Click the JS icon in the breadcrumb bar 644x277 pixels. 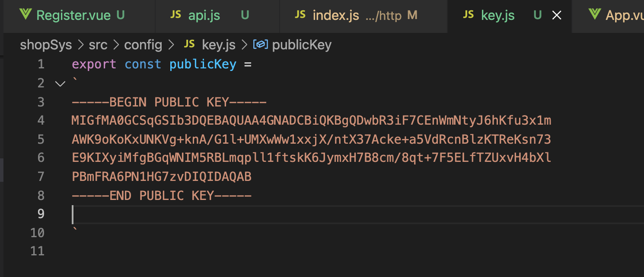[189, 45]
